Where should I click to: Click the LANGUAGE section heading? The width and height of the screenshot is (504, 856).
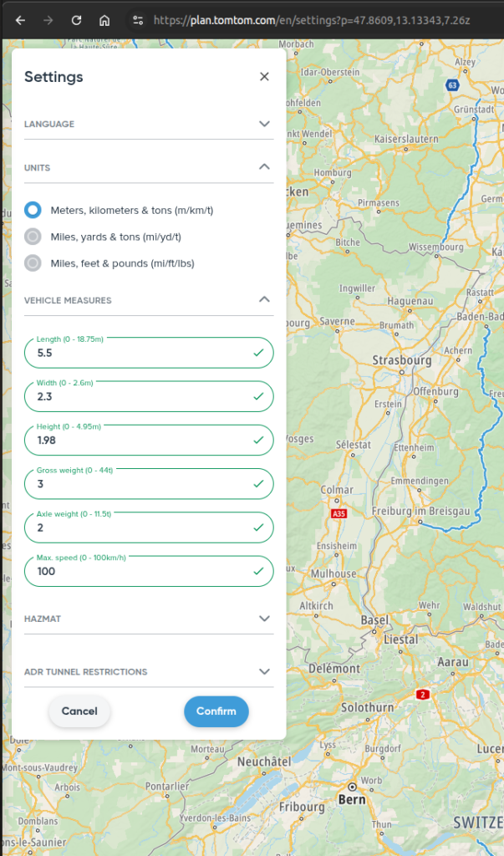[x=49, y=124]
